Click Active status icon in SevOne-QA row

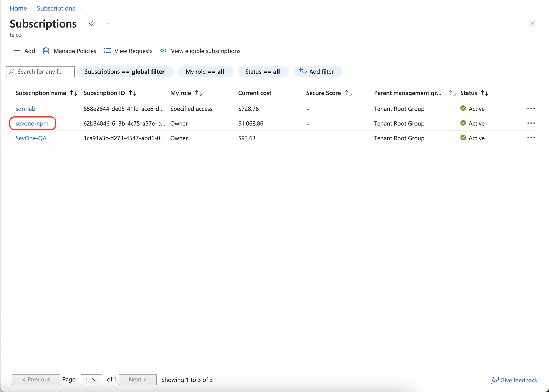[x=463, y=138]
